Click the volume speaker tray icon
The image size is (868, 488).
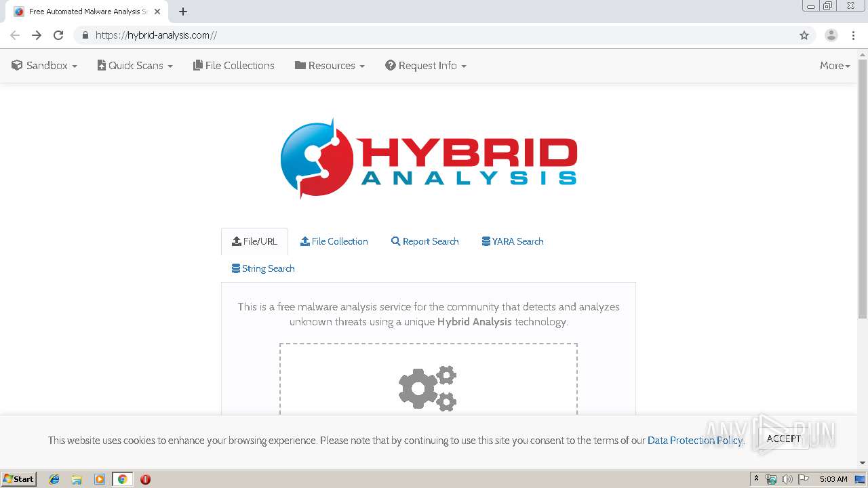[787, 479]
